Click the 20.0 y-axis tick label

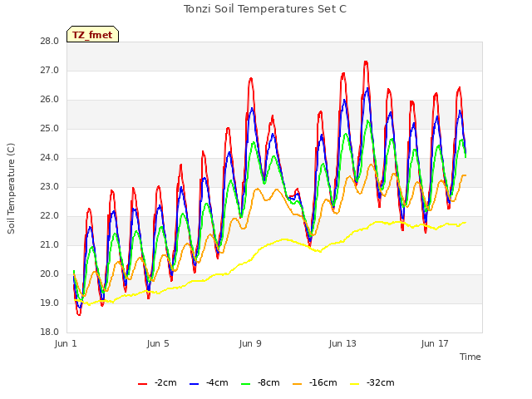coord(50,273)
